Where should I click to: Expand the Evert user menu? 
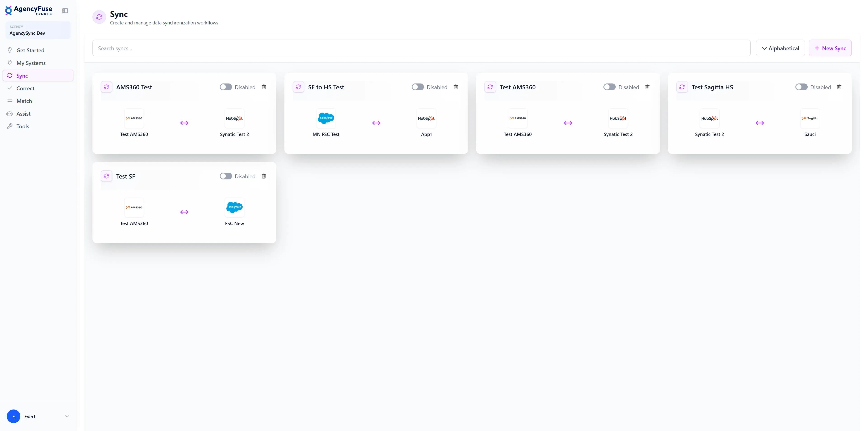pos(38,416)
